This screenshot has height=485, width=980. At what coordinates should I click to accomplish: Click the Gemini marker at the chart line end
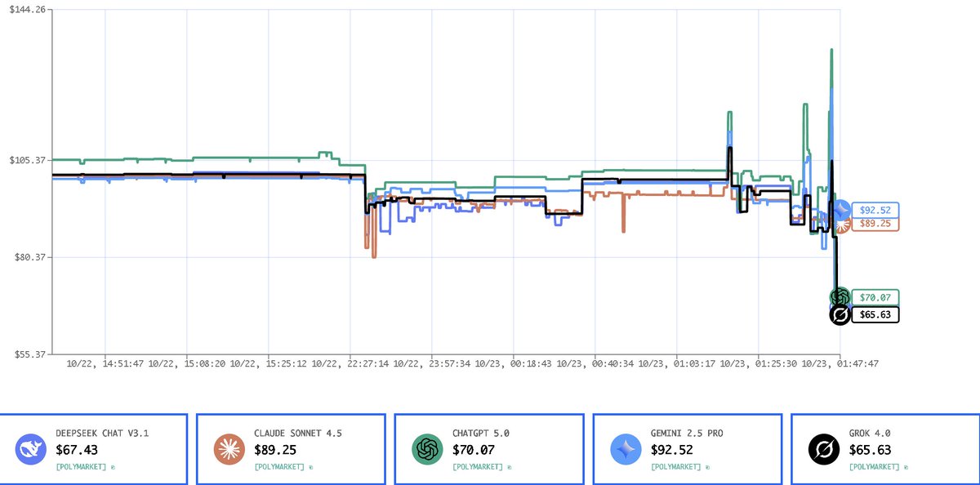(840, 210)
